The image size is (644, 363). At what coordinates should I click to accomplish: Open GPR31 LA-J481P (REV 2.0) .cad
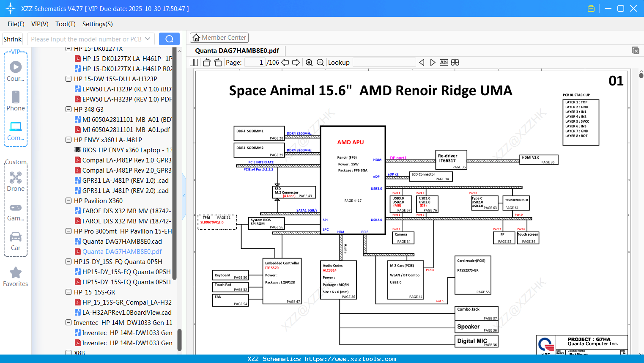pos(126,190)
